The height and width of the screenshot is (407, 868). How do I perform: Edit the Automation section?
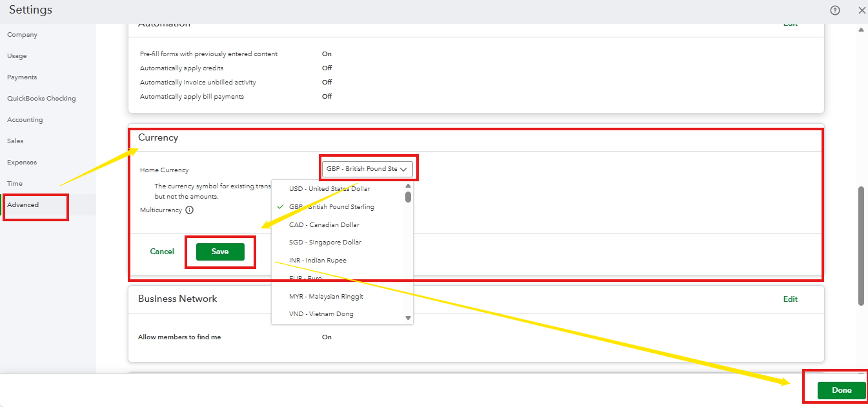(x=791, y=25)
